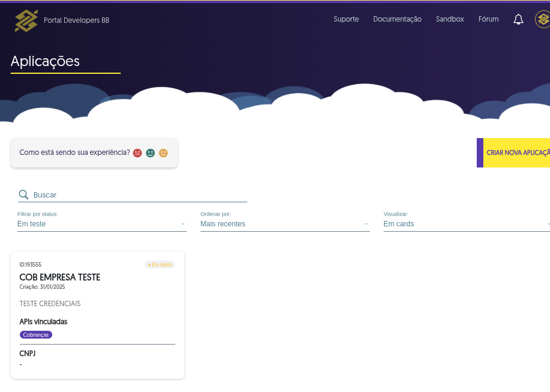
Task: Click the Portal Developers BB title
Action: tap(76, 20)
